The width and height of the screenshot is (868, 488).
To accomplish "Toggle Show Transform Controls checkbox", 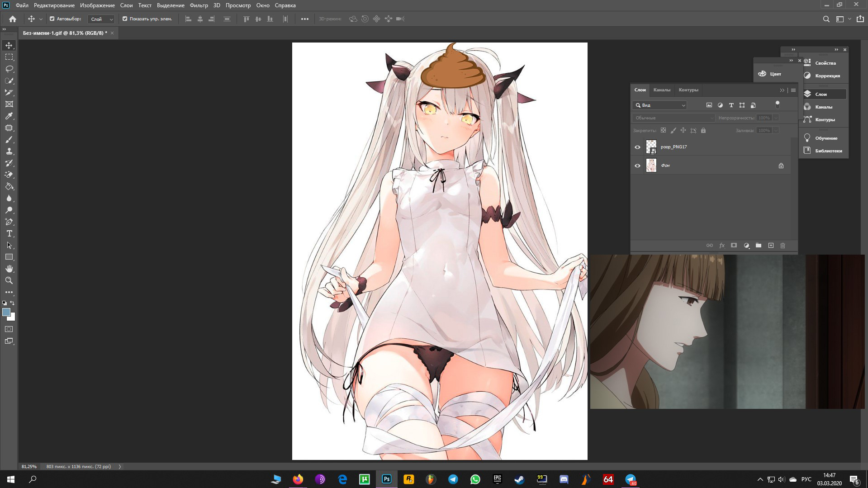I will click(125, 19).
